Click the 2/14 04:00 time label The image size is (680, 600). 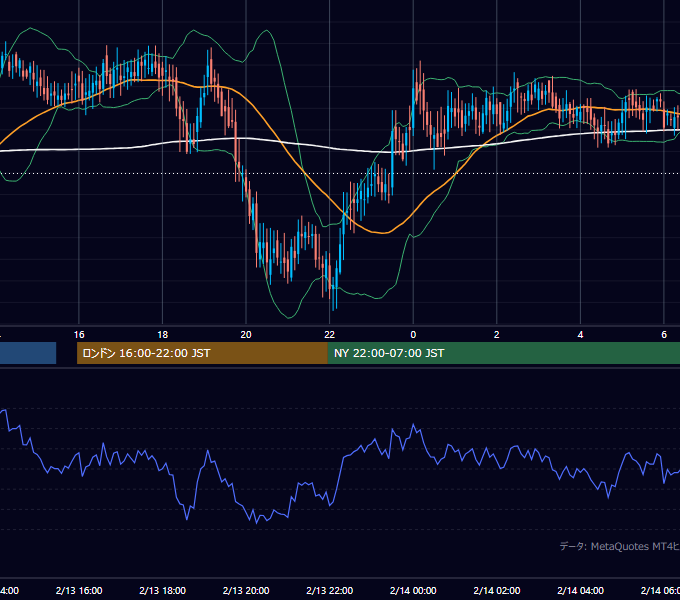point(580,590)
